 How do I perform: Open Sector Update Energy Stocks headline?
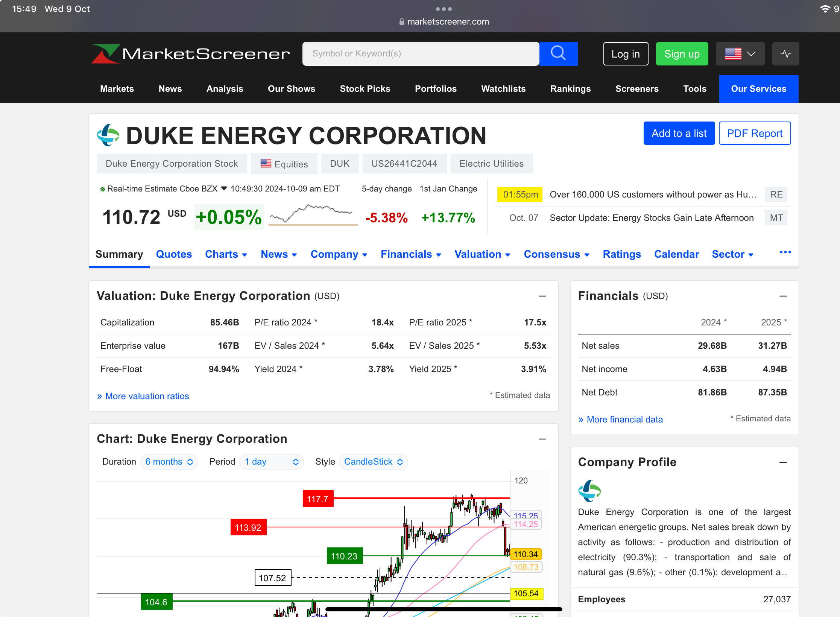point(652,218)
